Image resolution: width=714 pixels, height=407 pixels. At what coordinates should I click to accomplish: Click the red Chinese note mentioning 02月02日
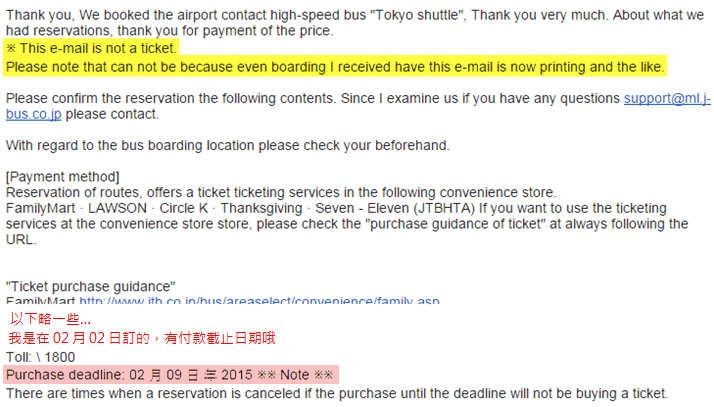(142, 338)
